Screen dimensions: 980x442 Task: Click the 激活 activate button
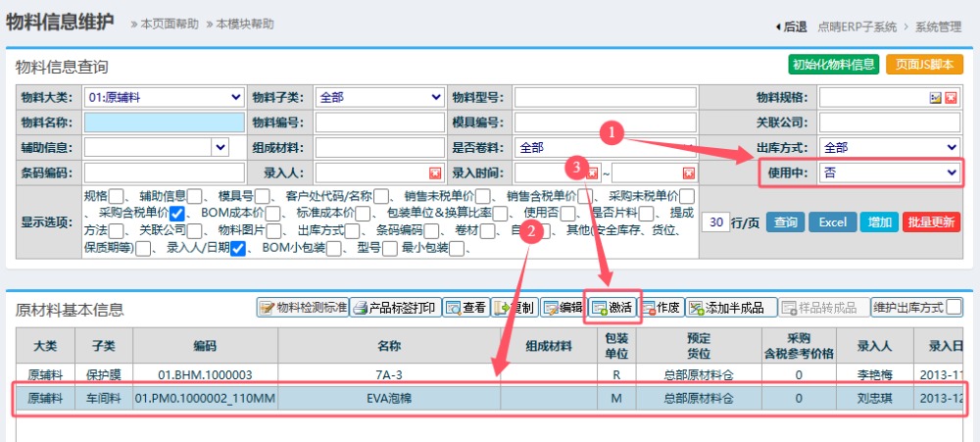(612, 308)
